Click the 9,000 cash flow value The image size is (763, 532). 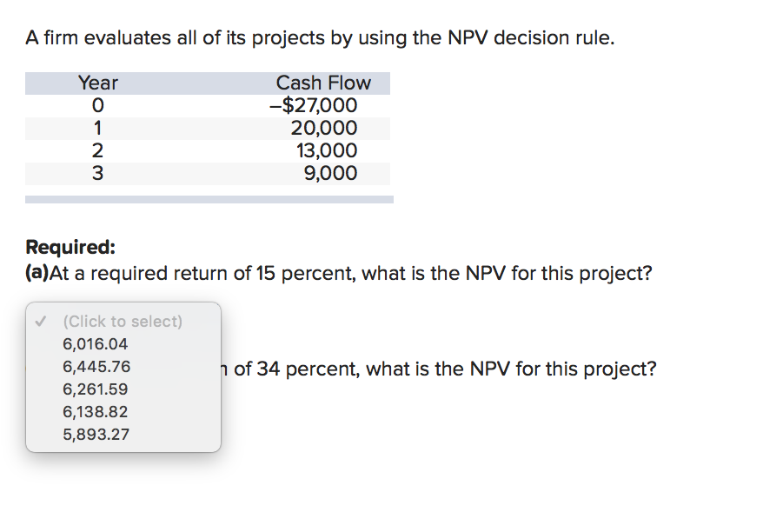tap(330, 174)
